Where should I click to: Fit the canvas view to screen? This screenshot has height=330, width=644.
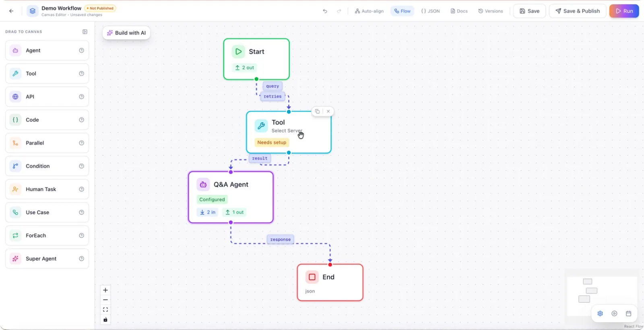pyautogui.click(x=105, y=310)
